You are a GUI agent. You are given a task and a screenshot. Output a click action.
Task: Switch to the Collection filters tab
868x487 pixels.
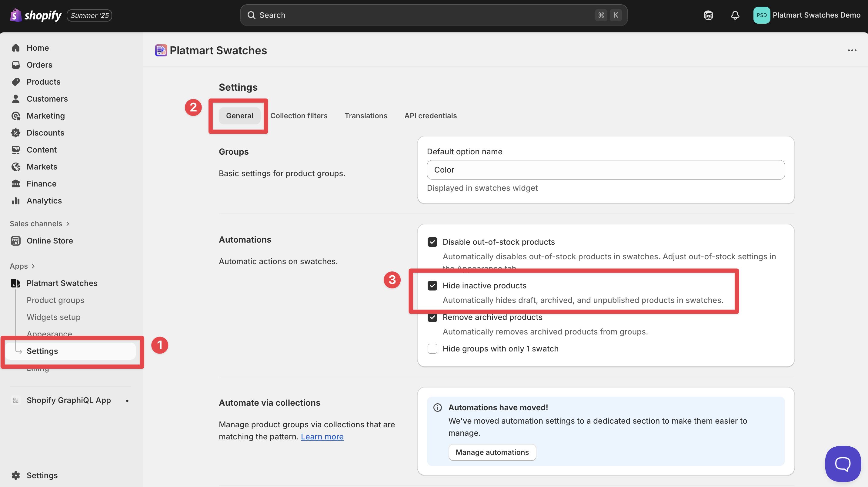click(x=299, y=116)
